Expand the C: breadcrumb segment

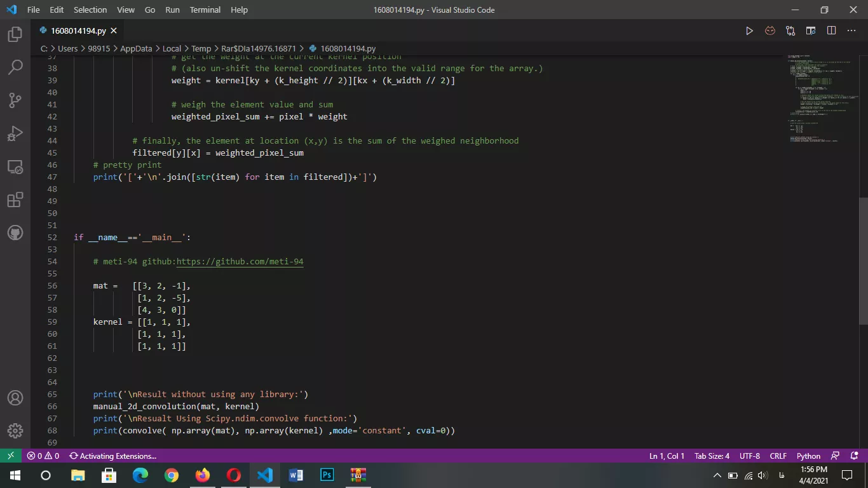(44, 48)
